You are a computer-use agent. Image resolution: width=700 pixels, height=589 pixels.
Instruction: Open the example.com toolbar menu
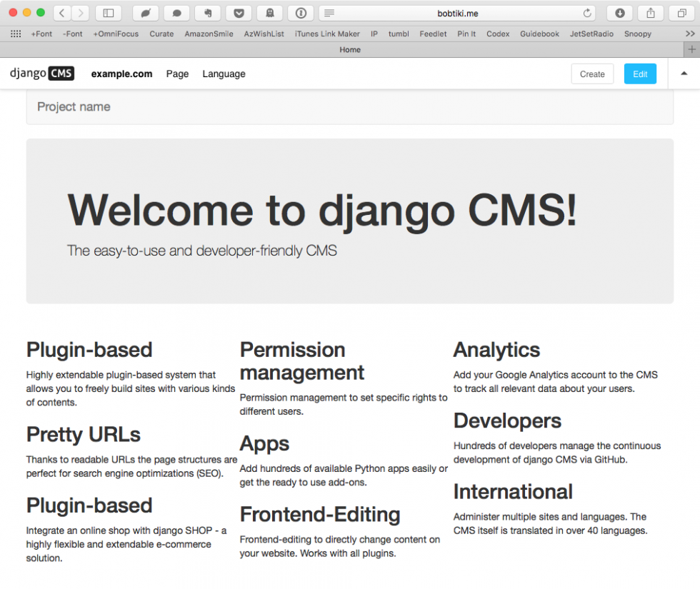point(121,74)
